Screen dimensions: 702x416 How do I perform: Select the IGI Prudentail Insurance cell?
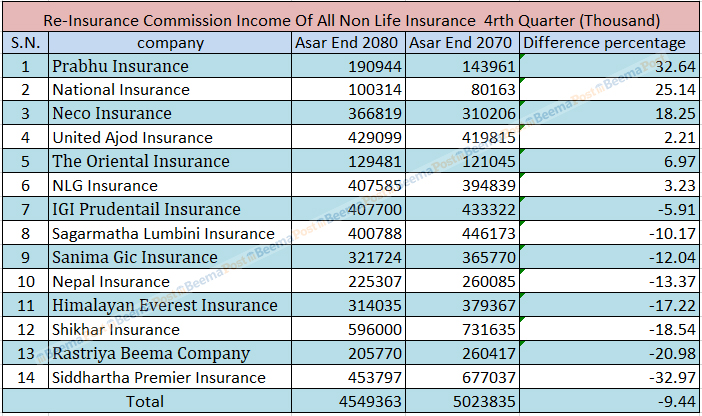(x=146, y=210)
